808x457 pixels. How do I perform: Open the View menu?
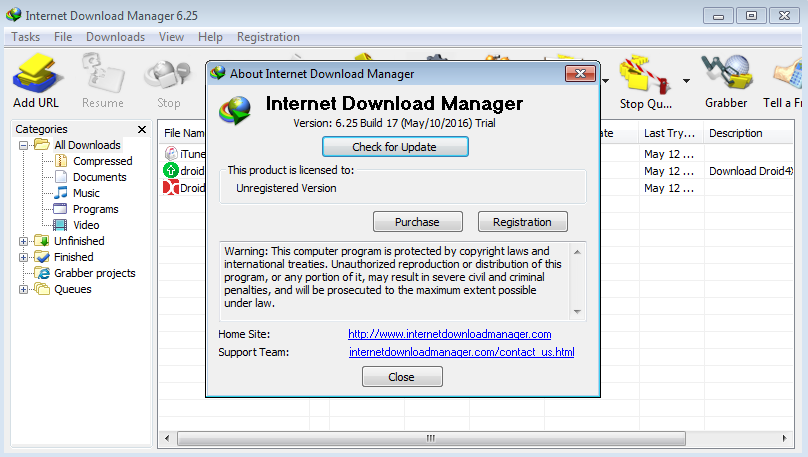171,37
